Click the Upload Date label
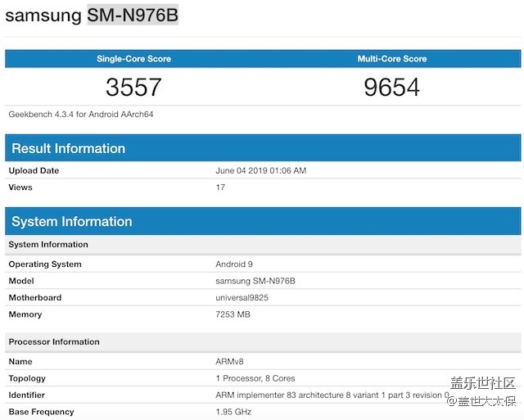The width and height of the screenshot is (524, 420). [x=34, y=170]
